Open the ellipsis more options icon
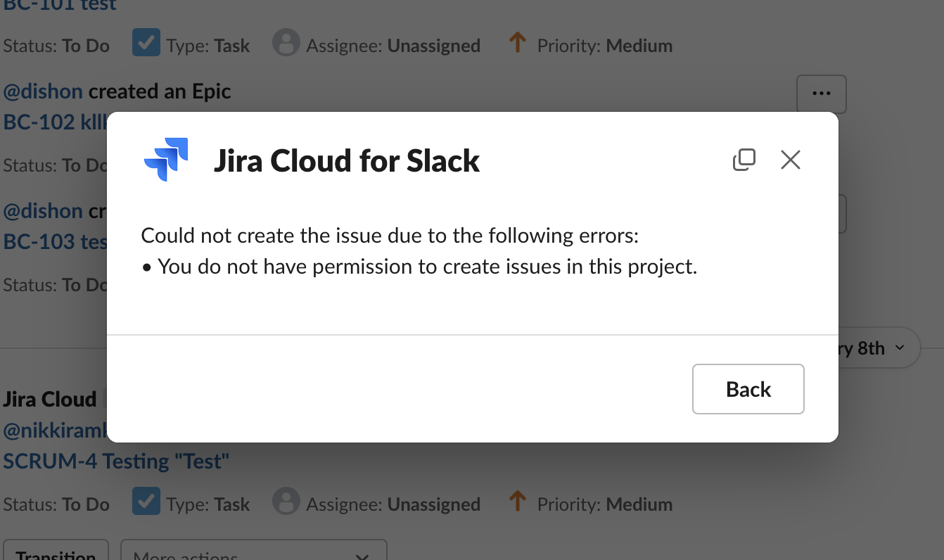Image resolution: width=944 pixels, height=560 pixels. (x=821, y=93)
